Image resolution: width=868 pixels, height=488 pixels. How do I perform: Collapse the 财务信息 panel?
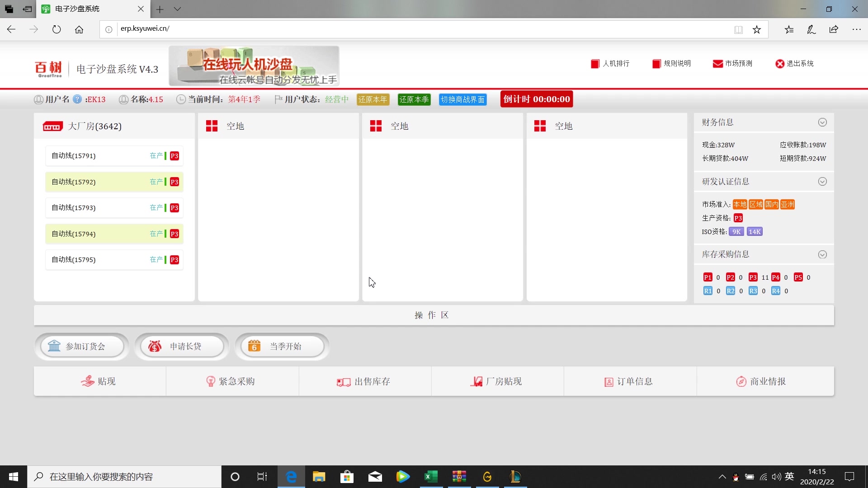tap(822, 122)
